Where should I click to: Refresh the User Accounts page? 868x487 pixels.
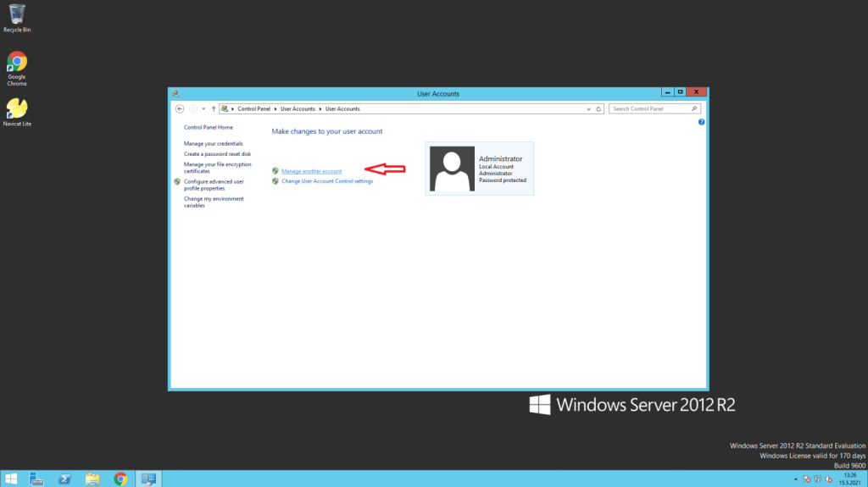click(x=598, y=109)
